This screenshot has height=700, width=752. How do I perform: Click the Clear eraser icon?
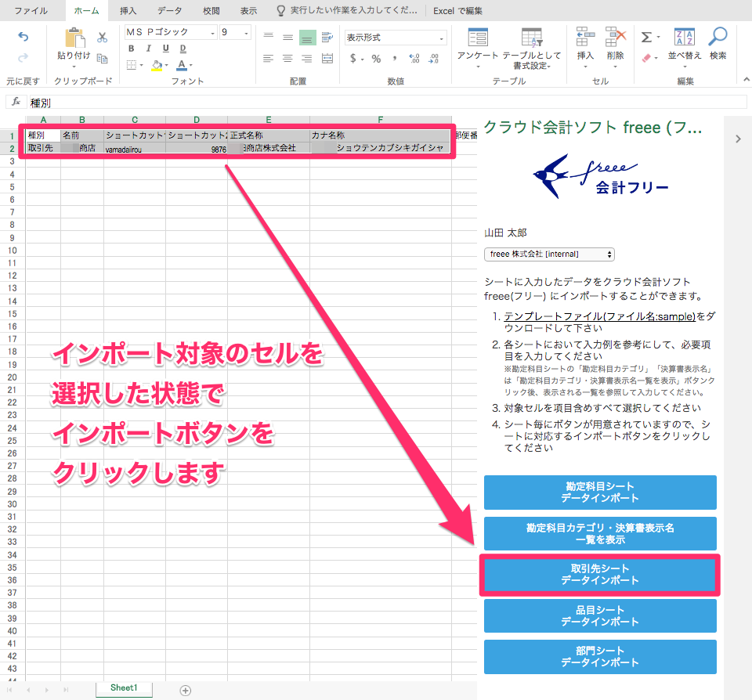[x=647, y=59]
